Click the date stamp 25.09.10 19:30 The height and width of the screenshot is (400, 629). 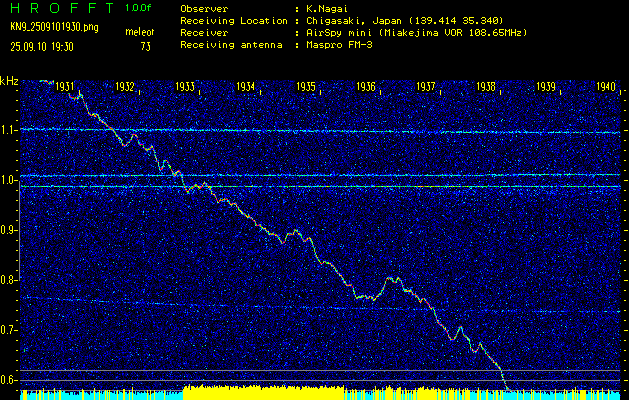42,47
